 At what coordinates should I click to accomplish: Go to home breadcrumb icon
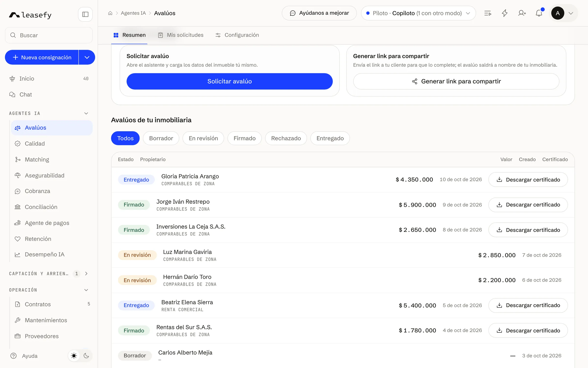click(x=110, y=13)
